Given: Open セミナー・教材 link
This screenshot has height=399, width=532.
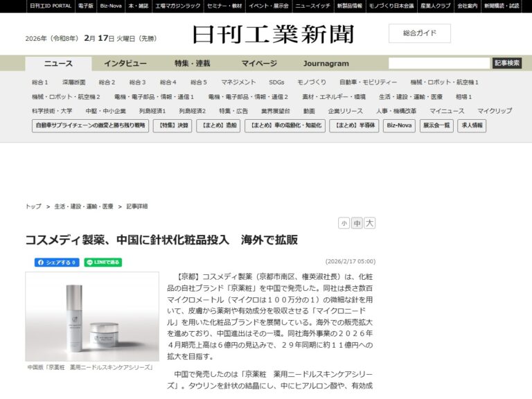Looking at the screenshot, I should [x=224, y=6].
